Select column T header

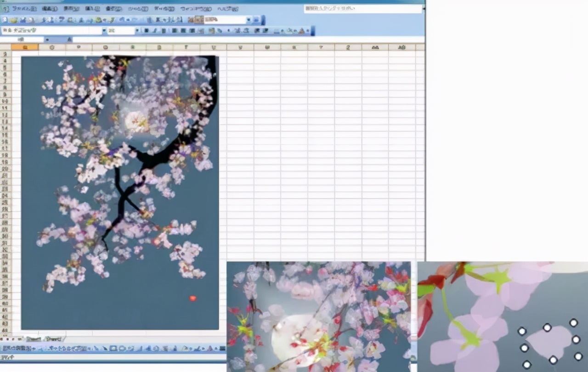pyautogui.click(x=187, y=47)
